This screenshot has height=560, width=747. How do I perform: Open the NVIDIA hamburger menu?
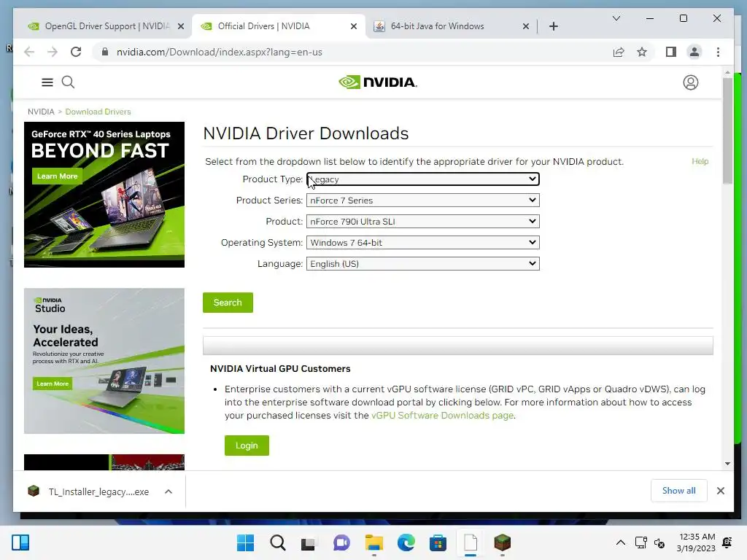(x=47, y=82)
